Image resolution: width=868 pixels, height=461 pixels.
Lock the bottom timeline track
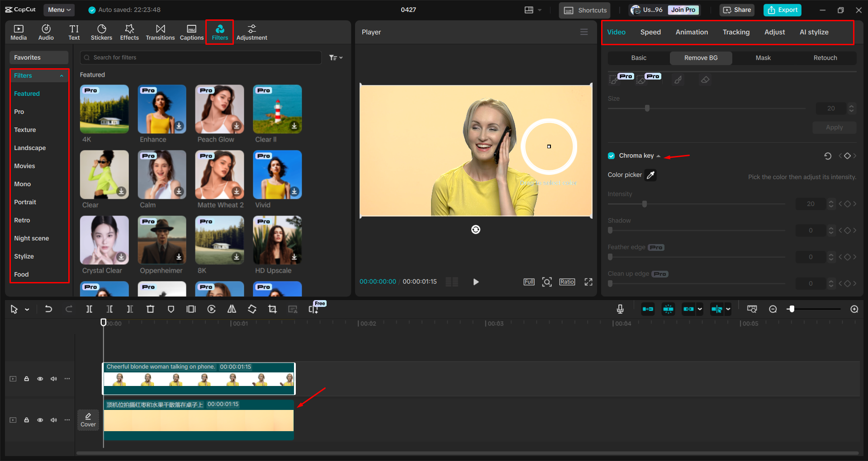[27, 420]
